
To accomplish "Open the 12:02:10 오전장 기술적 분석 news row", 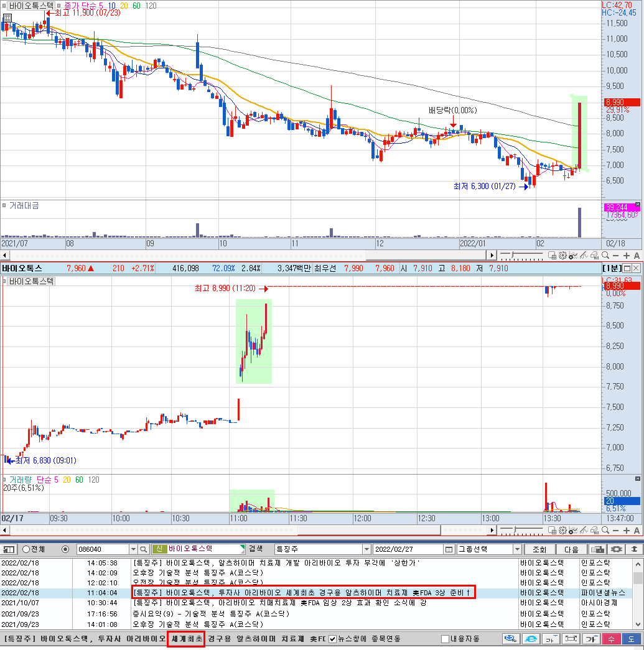I will coord(317,583).
